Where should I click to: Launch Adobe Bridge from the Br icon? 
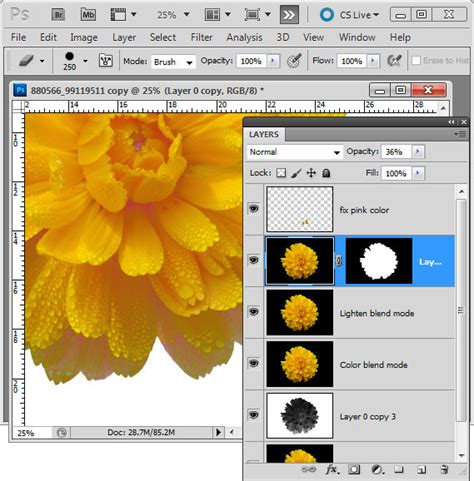click(58, 15)
